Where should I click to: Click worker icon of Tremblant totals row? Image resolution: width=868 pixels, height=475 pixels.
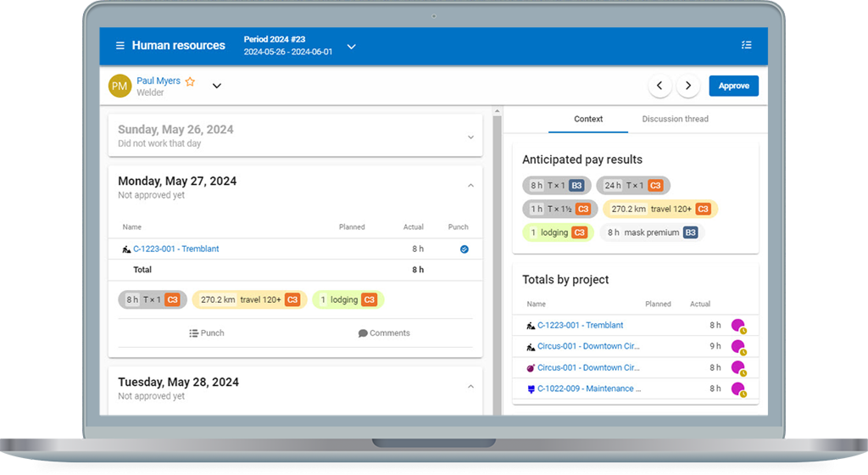(x=531, y=326)
